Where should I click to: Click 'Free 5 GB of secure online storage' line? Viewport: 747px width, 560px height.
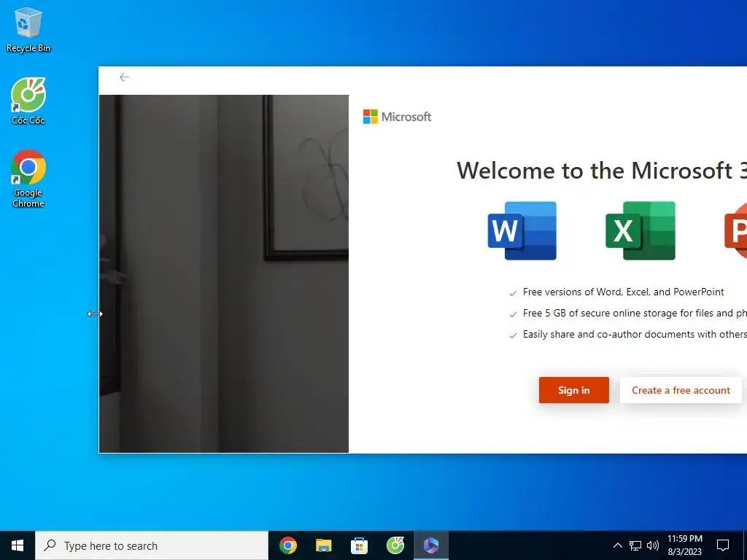click(635, 314)
